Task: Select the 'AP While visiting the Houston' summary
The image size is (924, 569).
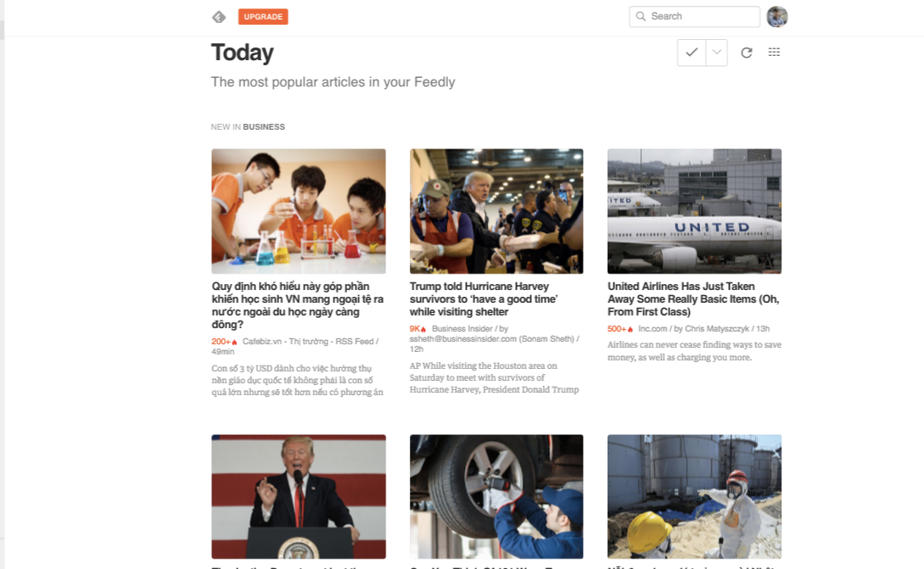Action: (x=495, y=377)
